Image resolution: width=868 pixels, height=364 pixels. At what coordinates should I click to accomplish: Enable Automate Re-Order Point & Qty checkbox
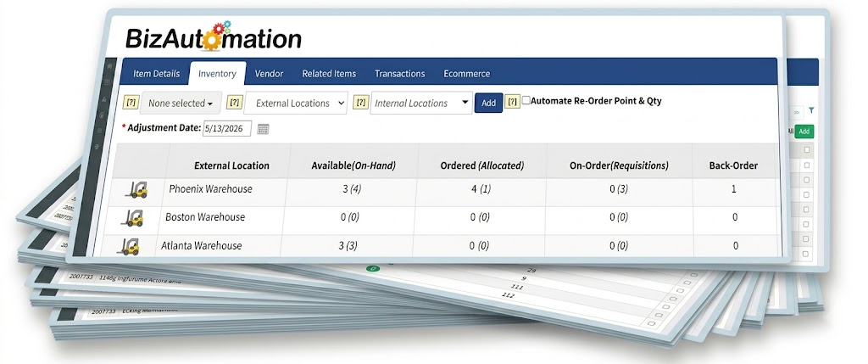point(526,100)
